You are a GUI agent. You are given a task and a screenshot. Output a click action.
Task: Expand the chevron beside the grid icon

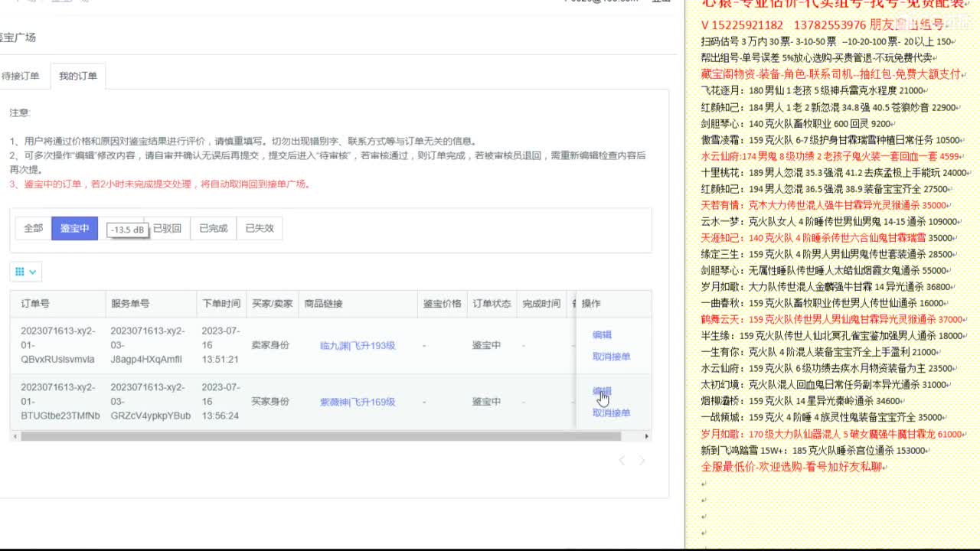[x=32, y=272]
